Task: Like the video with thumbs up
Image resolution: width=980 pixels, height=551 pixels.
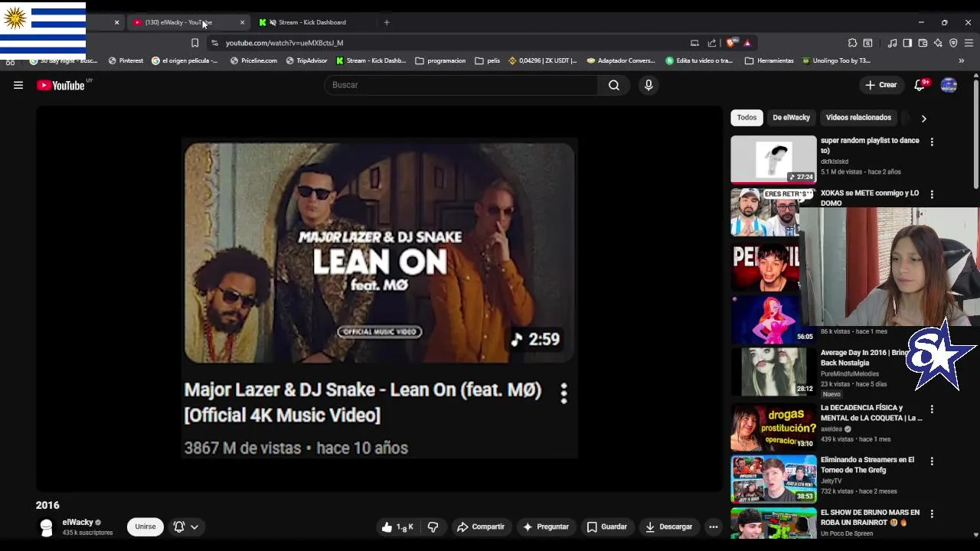Action: tap(397, 527)
